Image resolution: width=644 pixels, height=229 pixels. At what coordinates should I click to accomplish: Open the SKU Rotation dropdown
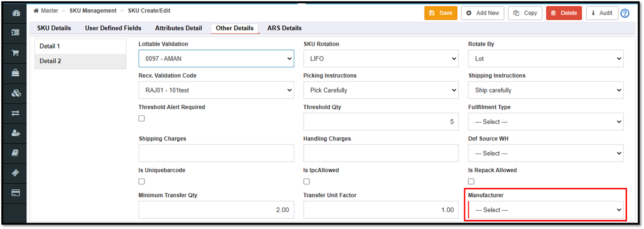tap(381, 59)
